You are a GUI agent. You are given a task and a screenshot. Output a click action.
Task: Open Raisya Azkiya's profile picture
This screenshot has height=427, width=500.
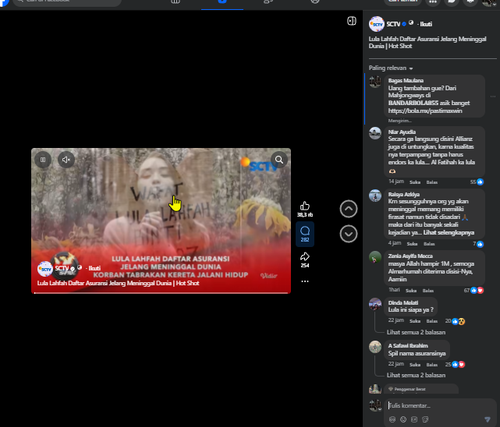375,195
